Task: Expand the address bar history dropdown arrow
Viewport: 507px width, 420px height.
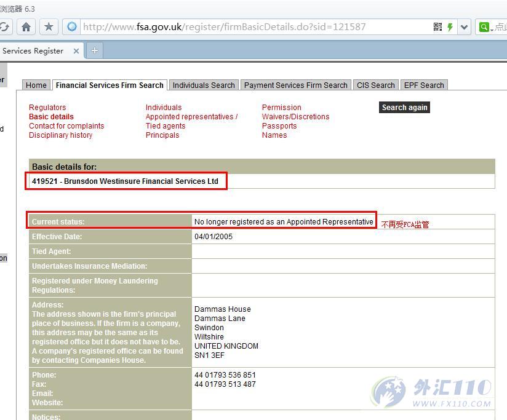Action: tap(465, 27)
